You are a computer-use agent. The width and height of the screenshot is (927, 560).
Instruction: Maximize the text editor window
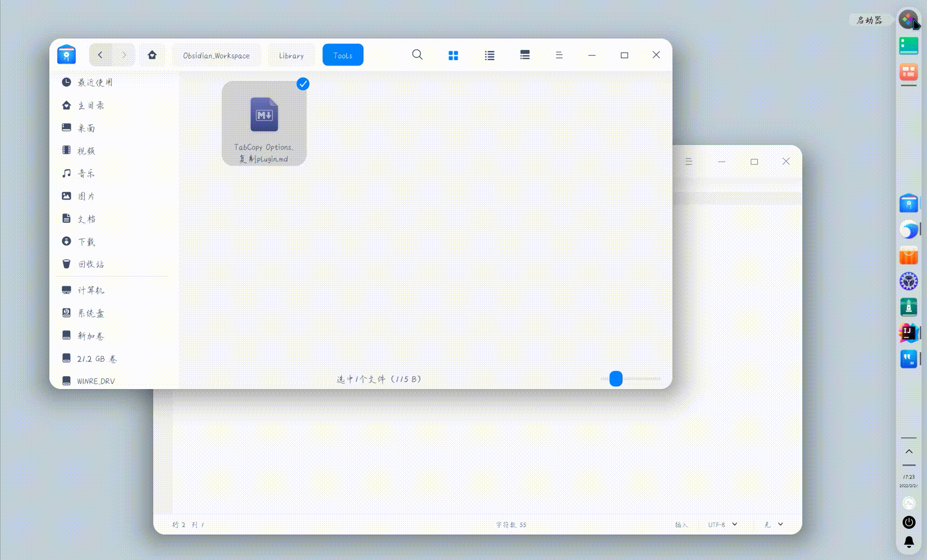(754, 162)
